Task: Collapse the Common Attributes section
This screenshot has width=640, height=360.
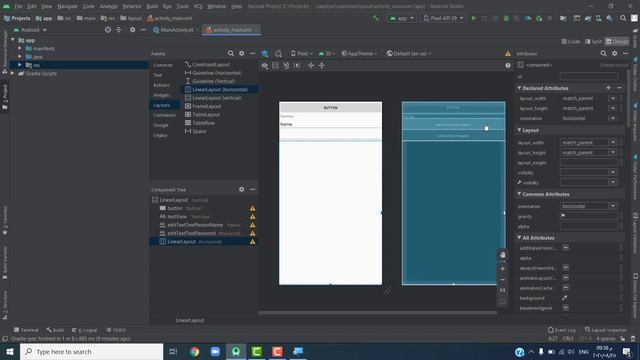Action: 519,194
